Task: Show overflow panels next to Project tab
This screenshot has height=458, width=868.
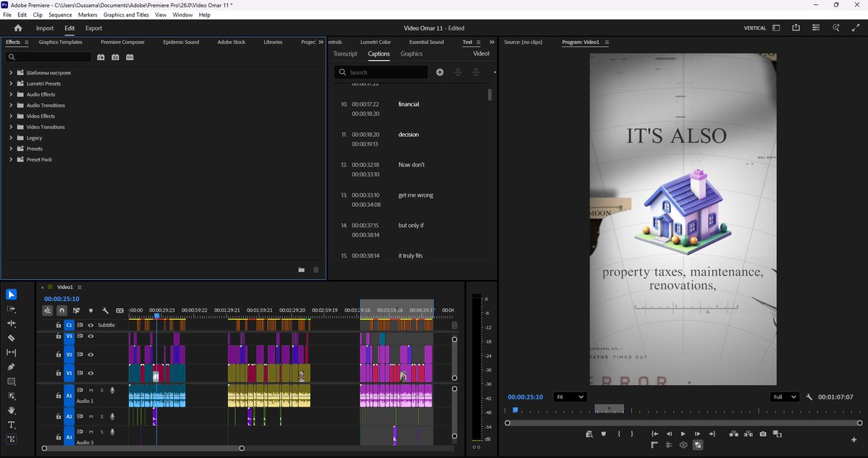Action: (x=321, y=42)
